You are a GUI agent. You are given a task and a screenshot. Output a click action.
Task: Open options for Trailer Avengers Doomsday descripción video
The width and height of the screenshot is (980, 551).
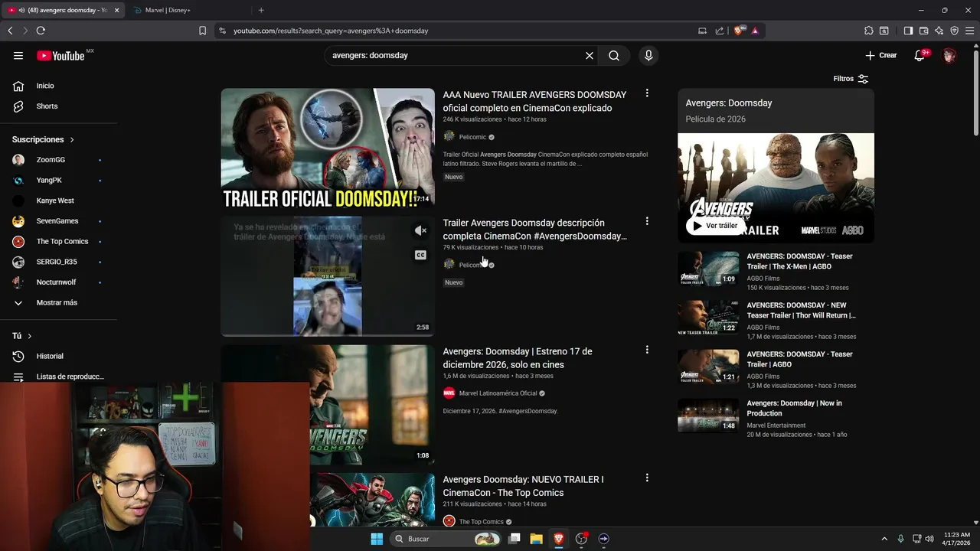(647, 221)
